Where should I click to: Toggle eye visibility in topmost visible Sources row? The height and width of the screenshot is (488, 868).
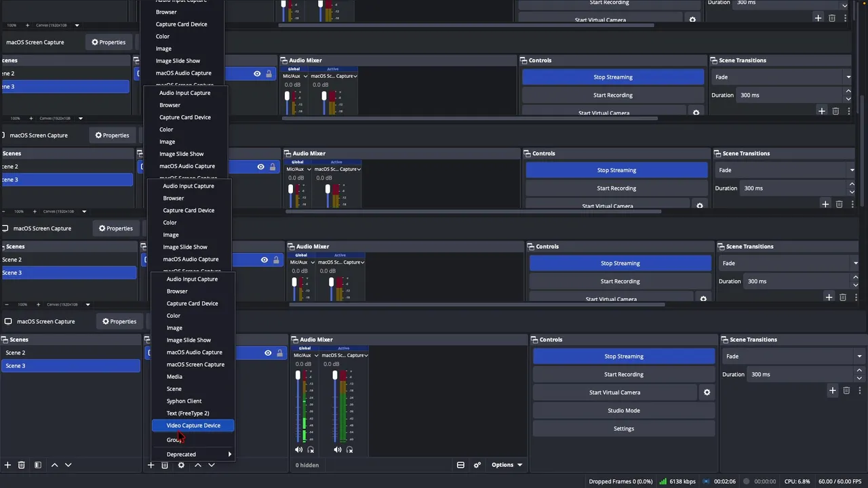tap(257, 74)
